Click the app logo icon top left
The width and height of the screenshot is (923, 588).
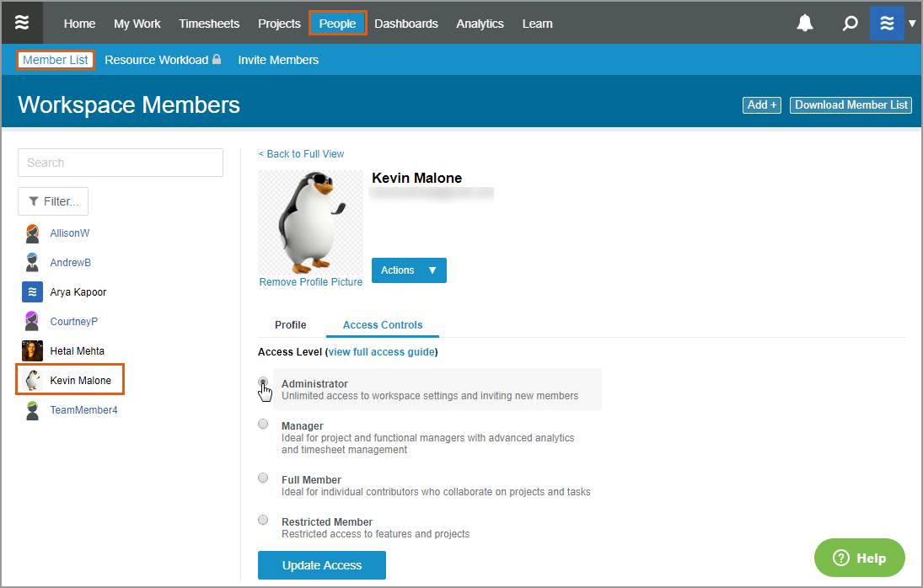[22, 22]
